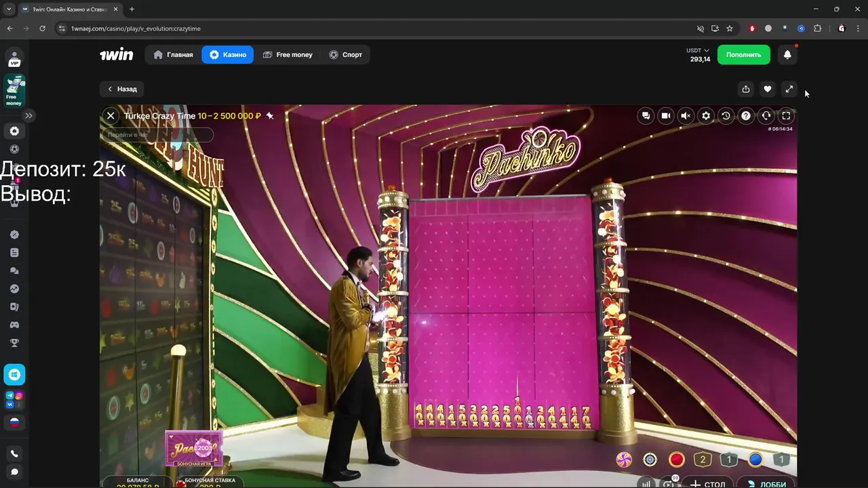This screenshot has width=868, height=488.
Task: Open the Pachinko bonus game thumbnail
Action: (x=194, y=449)
